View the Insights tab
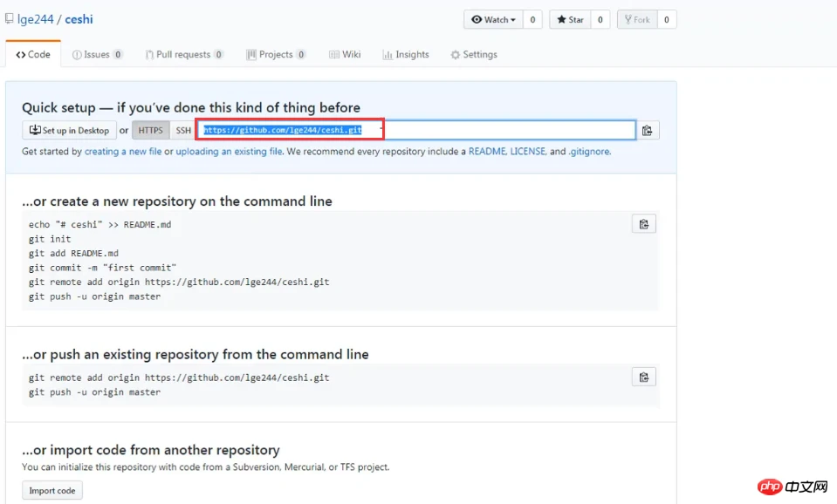The image size is (837, 504). [406, 54]
